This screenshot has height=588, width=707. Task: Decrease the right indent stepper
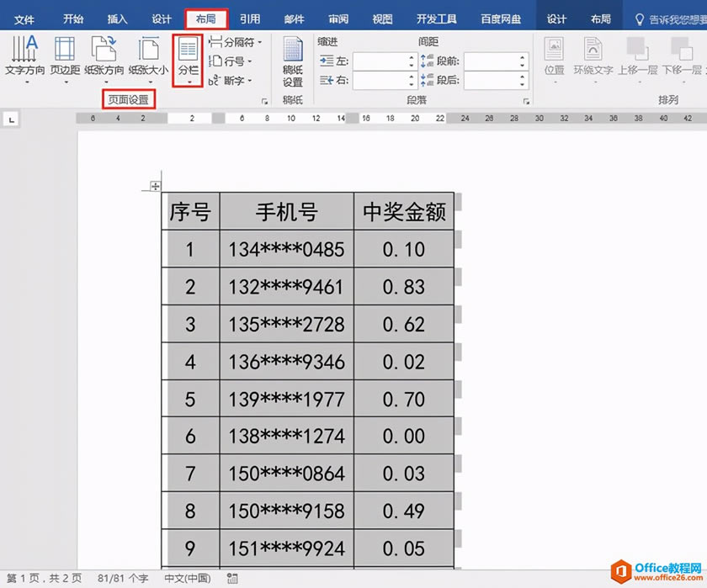click(x=412, y=85)
